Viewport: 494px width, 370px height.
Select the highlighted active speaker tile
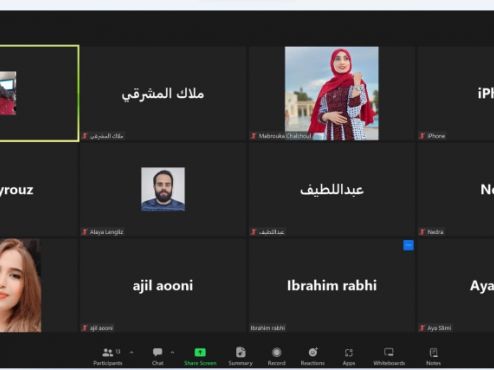(x=39, y=94)
